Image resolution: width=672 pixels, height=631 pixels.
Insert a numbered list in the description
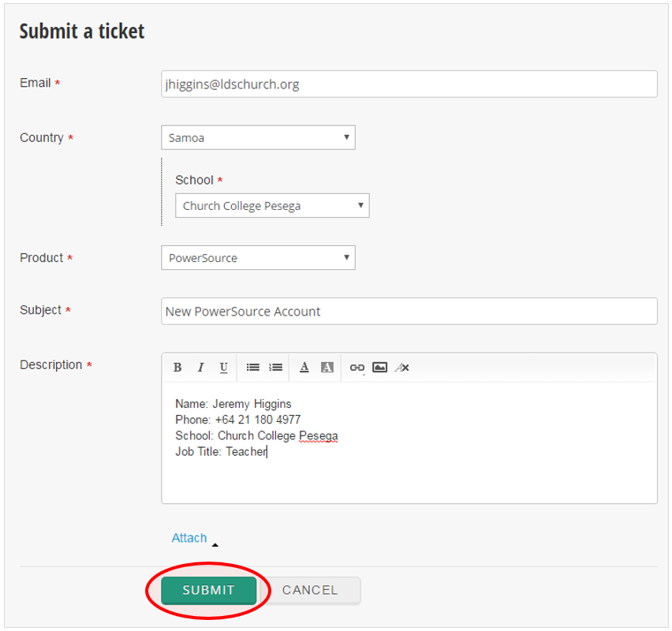click(275, 368)
